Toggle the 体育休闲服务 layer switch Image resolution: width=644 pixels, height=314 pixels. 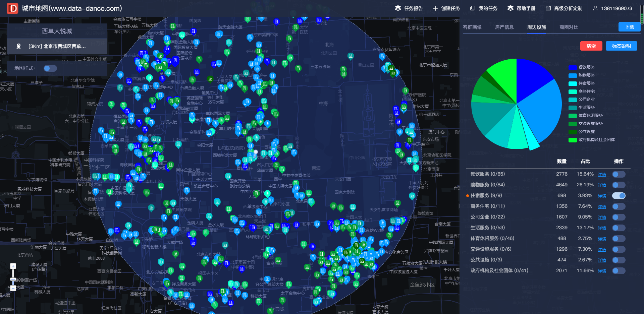(x=619, y=239)
